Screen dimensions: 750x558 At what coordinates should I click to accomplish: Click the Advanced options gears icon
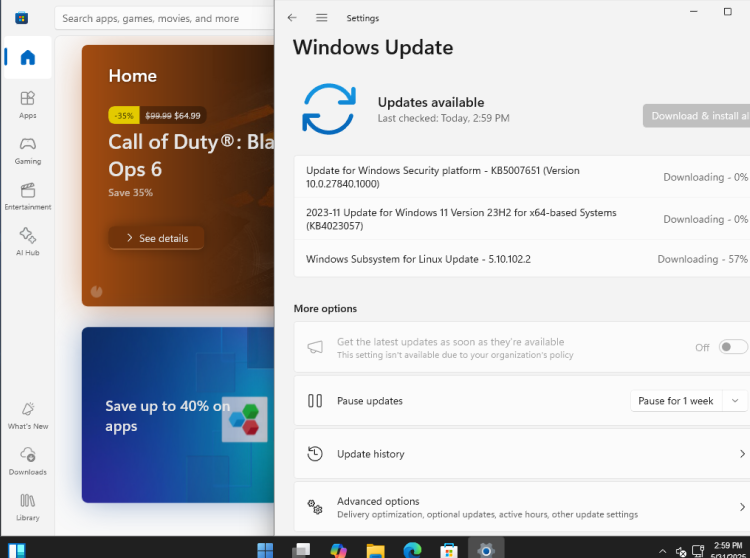pyautogui.click(x=315, y=507)
